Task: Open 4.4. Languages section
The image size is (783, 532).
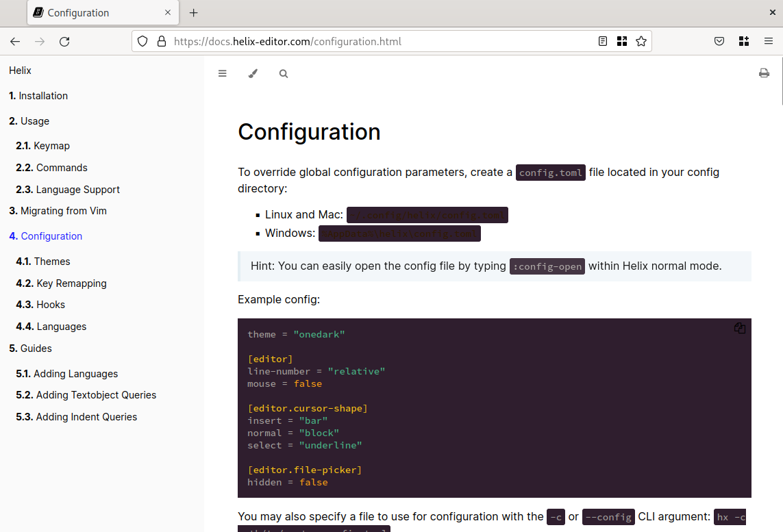Action: pyautogui.click(x=51, y=327)
